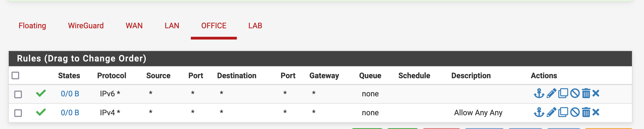Click the X icon on the IPv6 rule
The image size is (644, 129).
click(596, 94)
